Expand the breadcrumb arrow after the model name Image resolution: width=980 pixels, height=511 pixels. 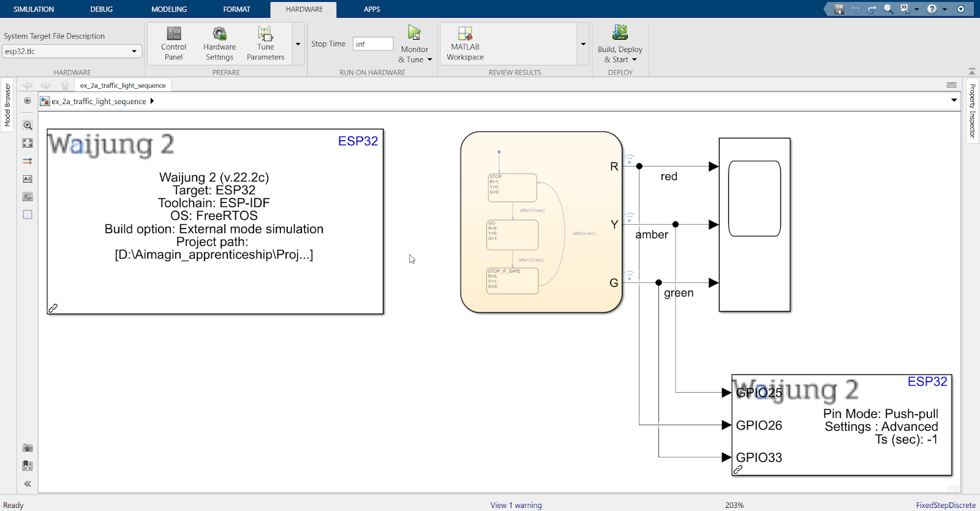pos(152,101)
